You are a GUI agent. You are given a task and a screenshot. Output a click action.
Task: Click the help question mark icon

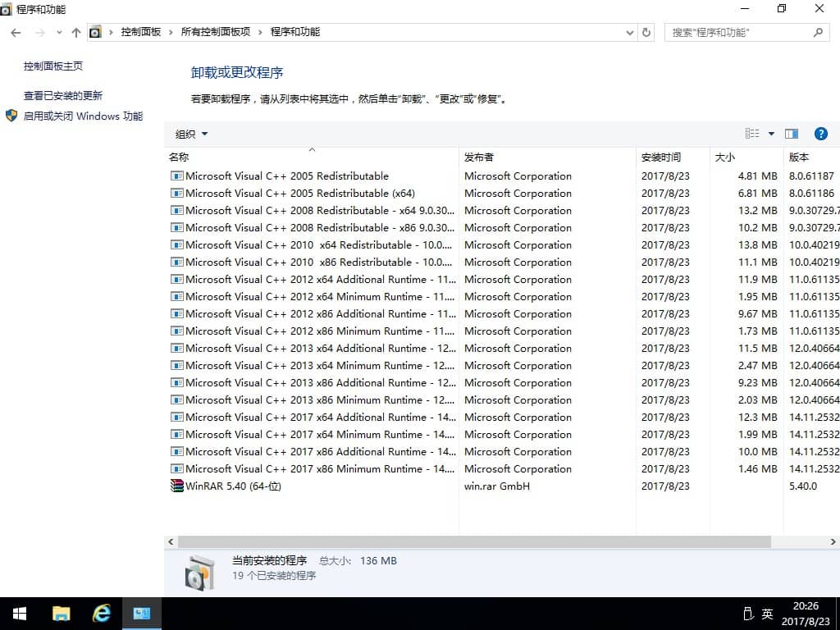coord(820,134)
